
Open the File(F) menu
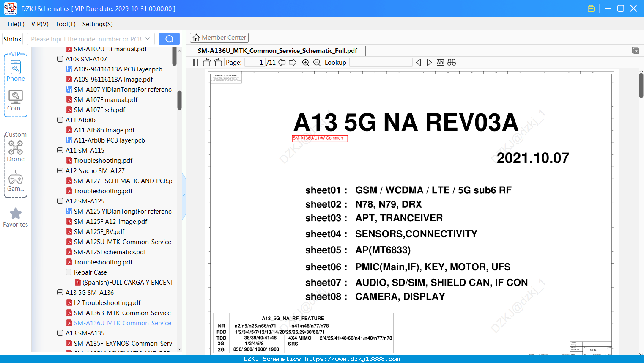pyautogui.click(x=16, y=24)
